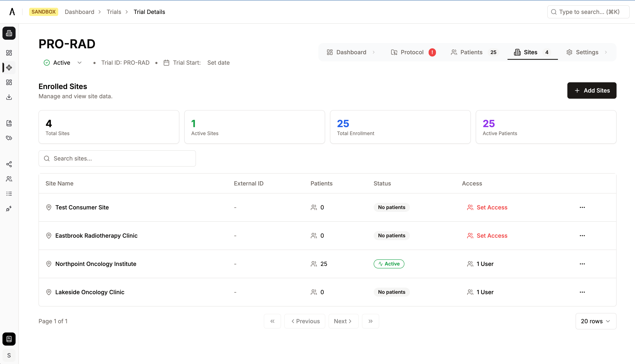Viewport: 635px width, 364px height.
Task: Click the Previous page button
Action: (305, 321)
